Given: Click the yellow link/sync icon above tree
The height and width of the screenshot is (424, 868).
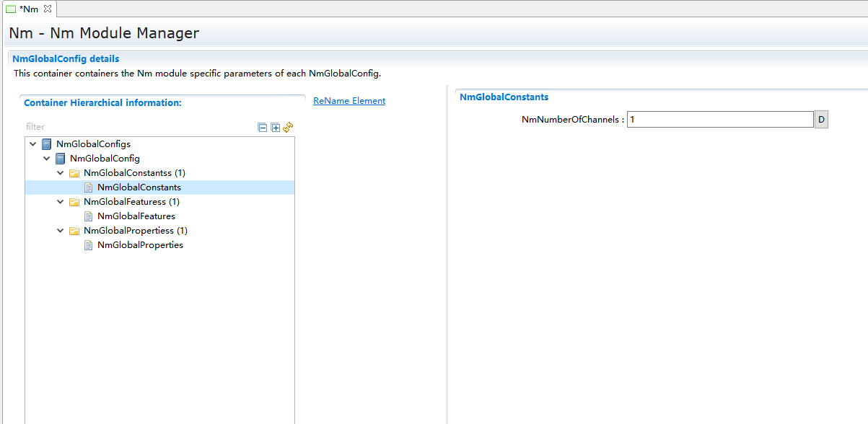Looking at the screenshot, I should click(x=288, y=127).
